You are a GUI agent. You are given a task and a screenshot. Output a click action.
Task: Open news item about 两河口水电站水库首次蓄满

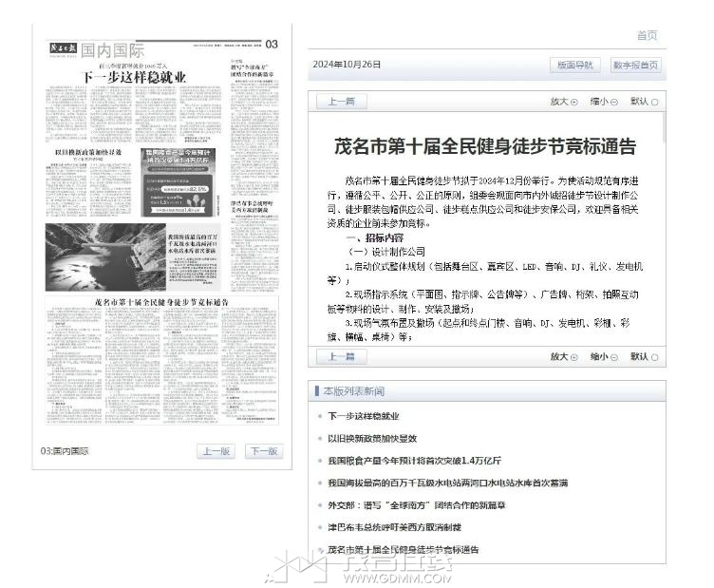447,484
